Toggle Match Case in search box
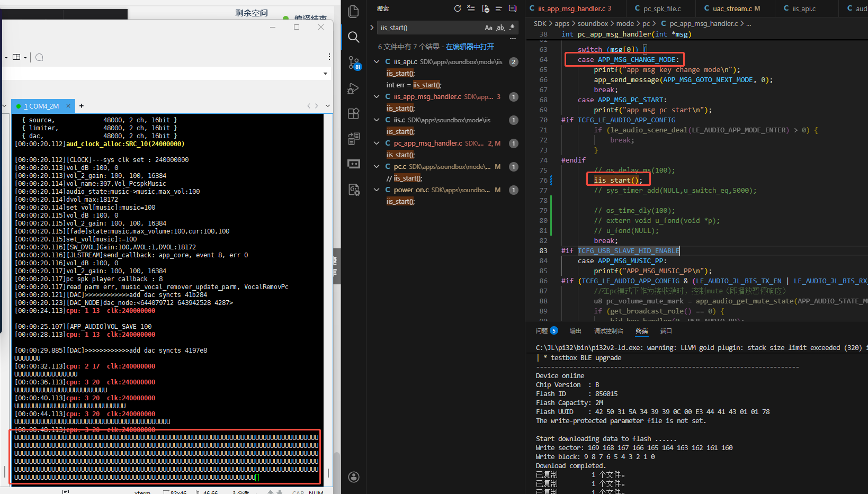The width and height of the screenshot is (868, 494). 488,28
